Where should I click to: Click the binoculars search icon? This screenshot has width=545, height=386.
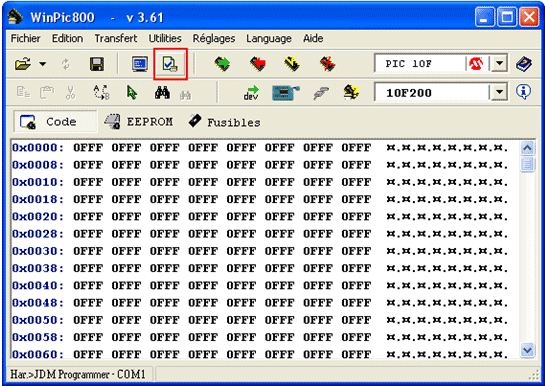point(162,92)
